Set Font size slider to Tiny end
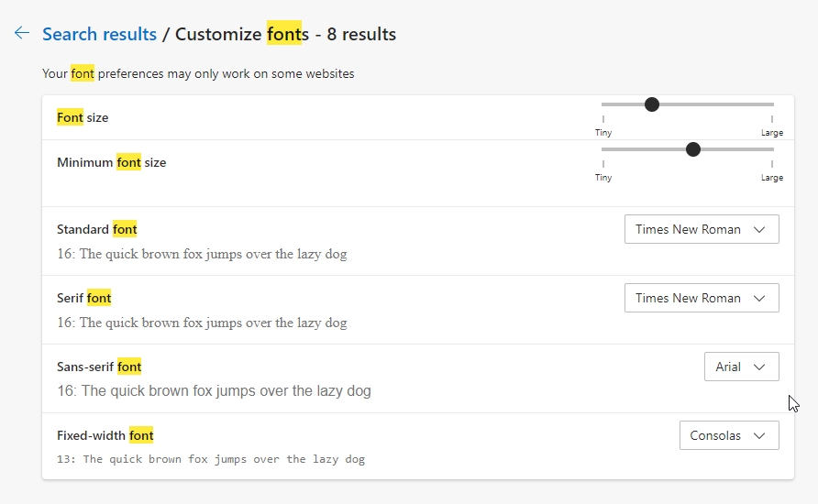 tap(603, 104)
